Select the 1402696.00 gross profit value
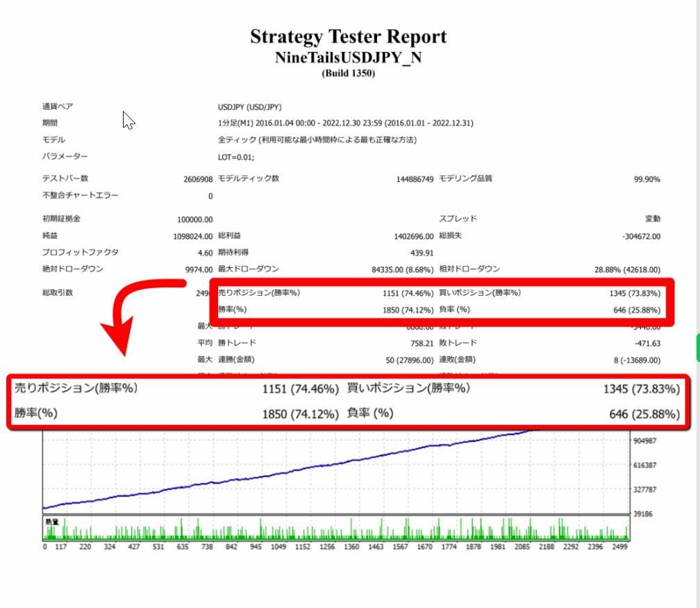Screen dimensions: 700x608 click(413, 237)
